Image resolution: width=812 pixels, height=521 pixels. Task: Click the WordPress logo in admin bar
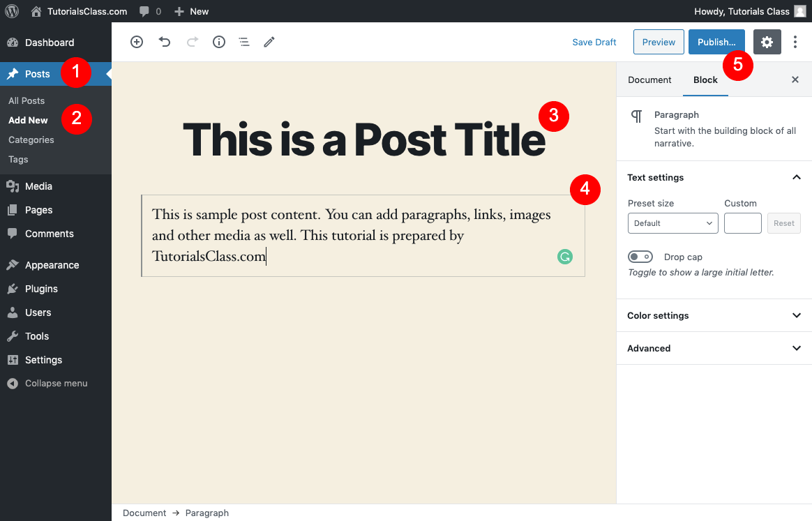11,11
